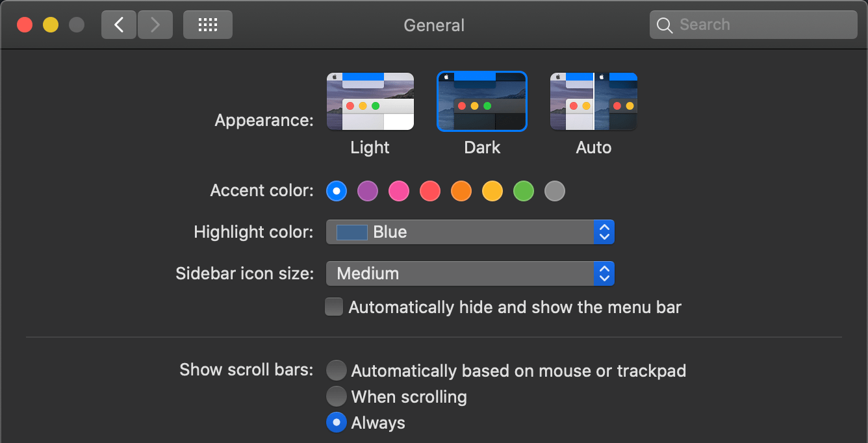Choose the Dark appearance thumbnail
Image resolution: width=868 pixels, height=443 pixels.
coord(482,101)
